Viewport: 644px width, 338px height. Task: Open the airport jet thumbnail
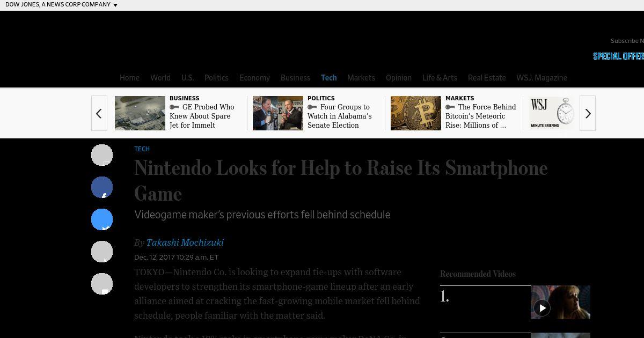pos(140,113)
